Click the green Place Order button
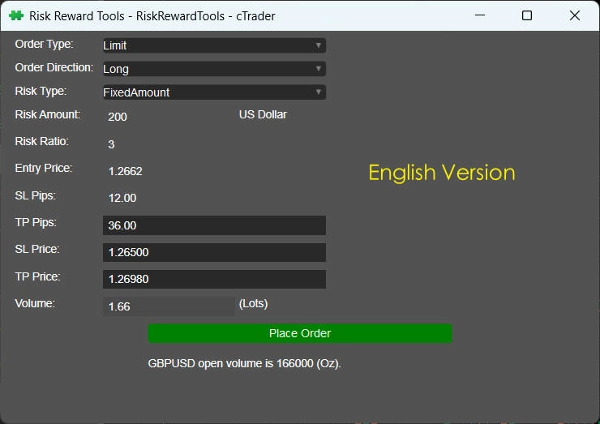600x424 pixels. tap(300, 333)
